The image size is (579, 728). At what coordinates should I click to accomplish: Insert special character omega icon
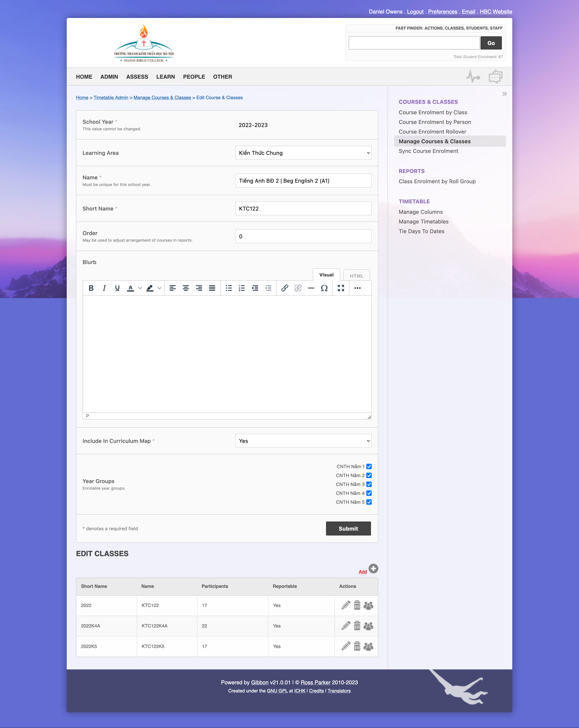324,288
